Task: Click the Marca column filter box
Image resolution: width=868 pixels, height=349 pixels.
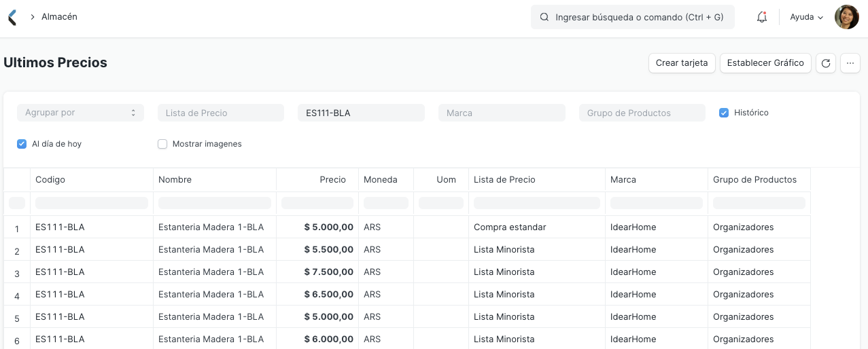Action: click(657, 203)
